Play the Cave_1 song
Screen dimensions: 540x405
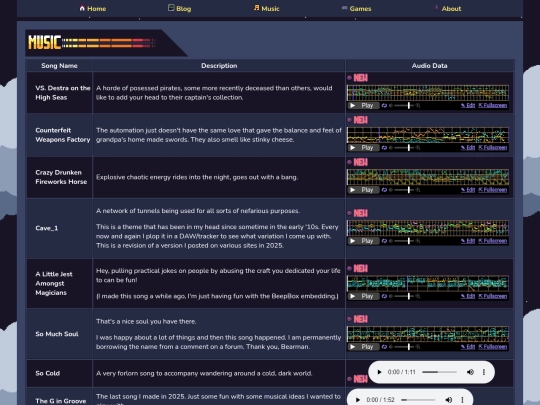point(363,241)
